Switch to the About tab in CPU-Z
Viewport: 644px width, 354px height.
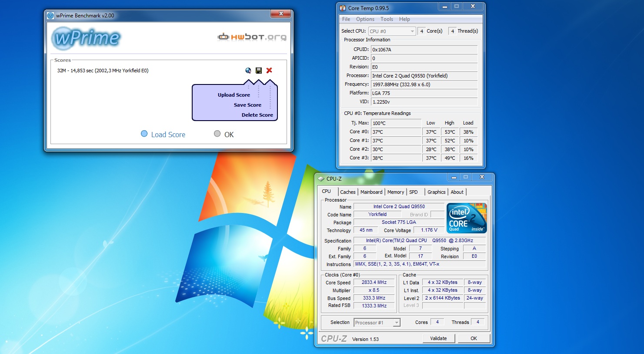(x=457, y=192)
